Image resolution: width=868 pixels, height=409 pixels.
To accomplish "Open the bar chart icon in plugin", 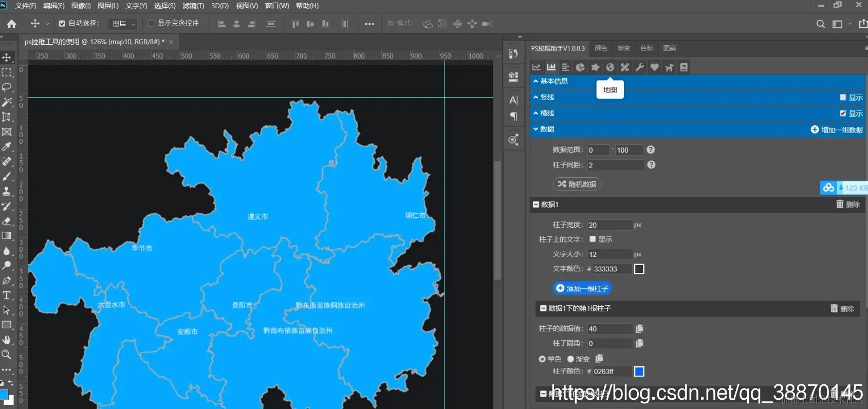I will (x=551, y=67).
